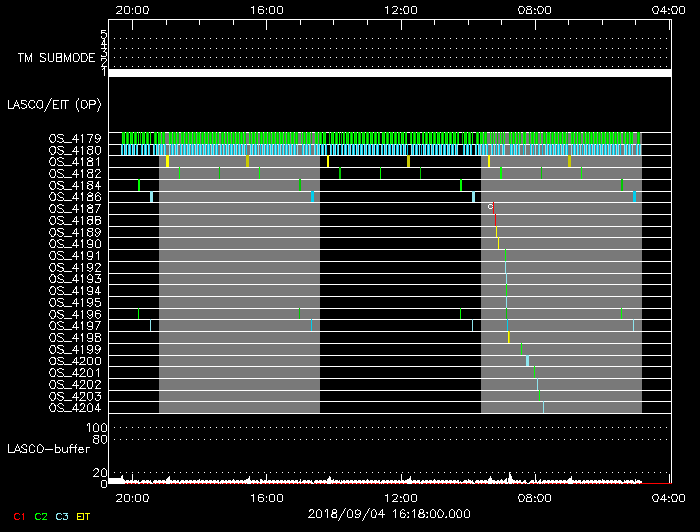The width and height of the screenshot is (700, 532).
Task: Click the OS_4204 row label
Action: coord(75,407)
